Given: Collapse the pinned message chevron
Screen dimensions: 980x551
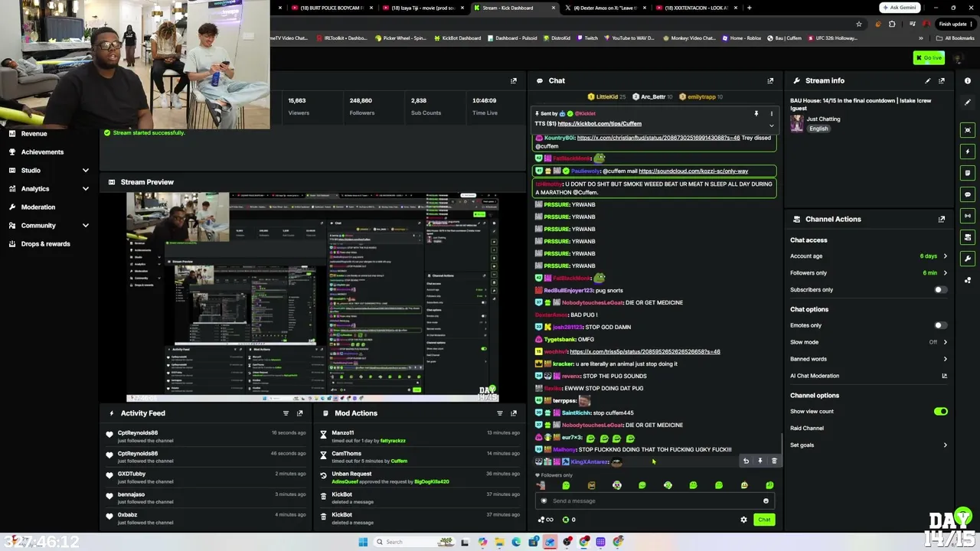Looking at the screenshot, I should (771, 126).
